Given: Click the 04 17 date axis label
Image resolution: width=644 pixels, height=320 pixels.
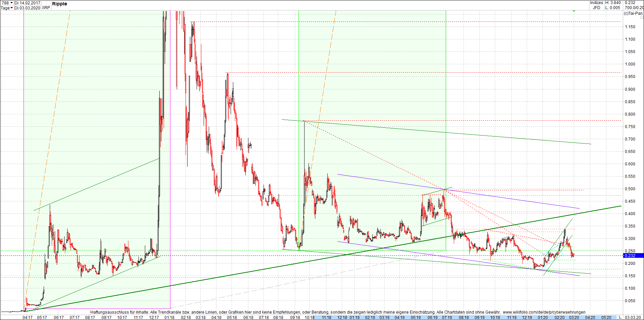Looking at the screenshot, I should (x=28, y=317).
